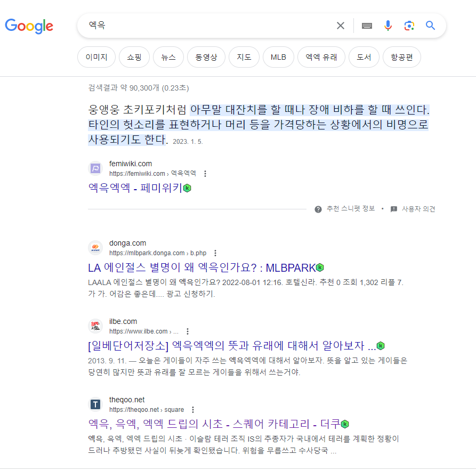The height and width of the screenshot is (471, 476).
Task: Select the 동영상 filter chip
Action: (x=206, y=57)
